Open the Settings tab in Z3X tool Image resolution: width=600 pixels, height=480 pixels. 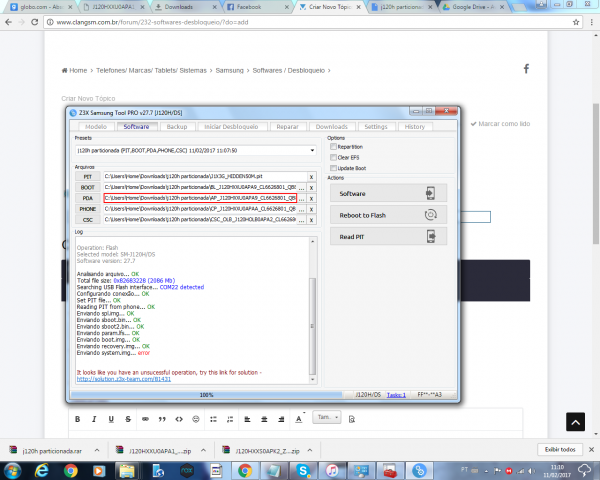(x=376, y=127)
